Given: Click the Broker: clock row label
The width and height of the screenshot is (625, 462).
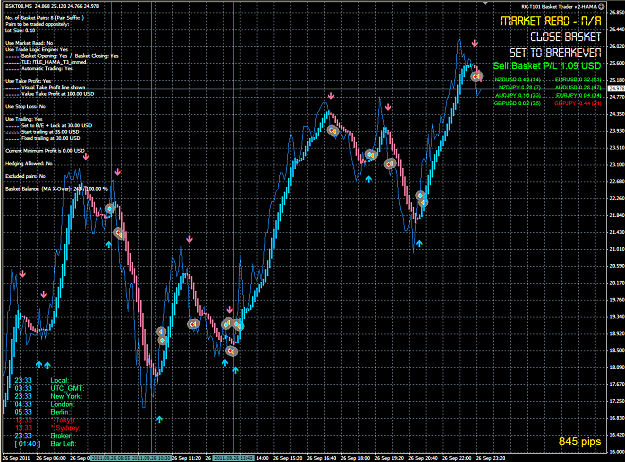Looking at the screenshot, I should (61, 436).
